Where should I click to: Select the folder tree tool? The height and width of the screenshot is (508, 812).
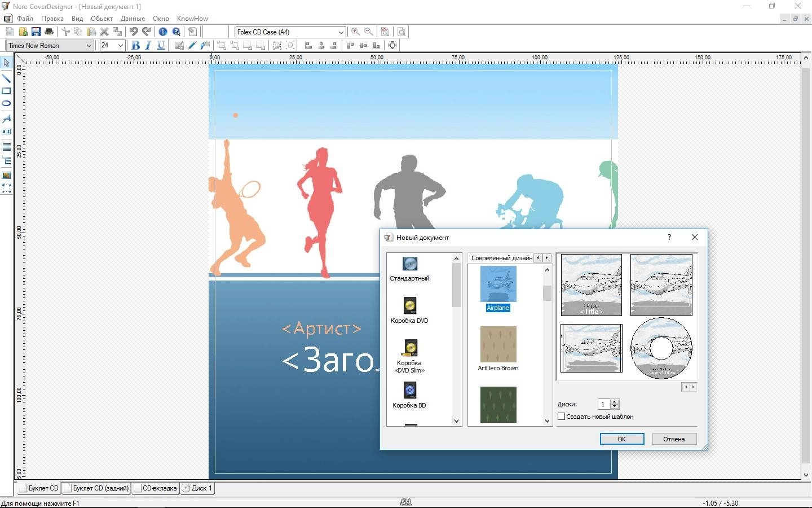(x=6, y=160)
